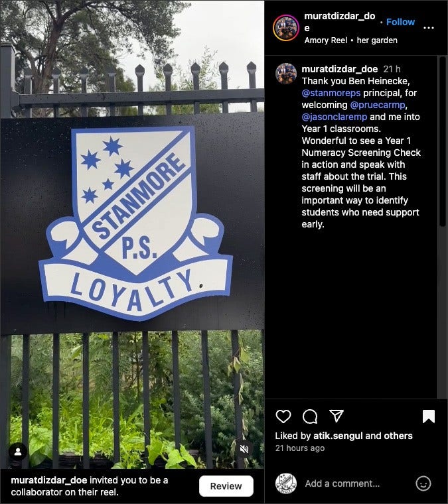The image size is (448, 504).
Task: Review the collaborator invitation
Action: pyautogui.click(x=226, y=486)
